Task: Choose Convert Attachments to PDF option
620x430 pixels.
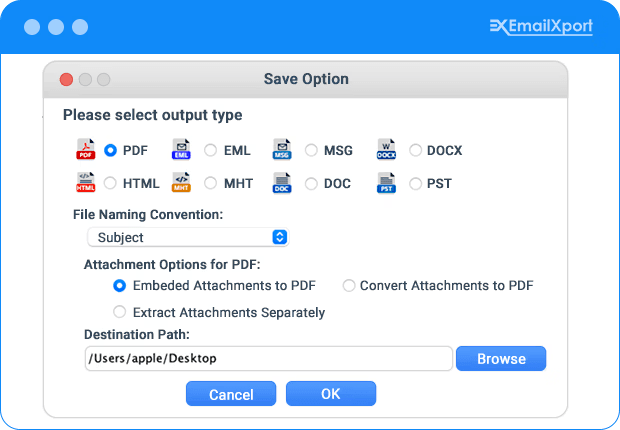Action: point(349,286)
